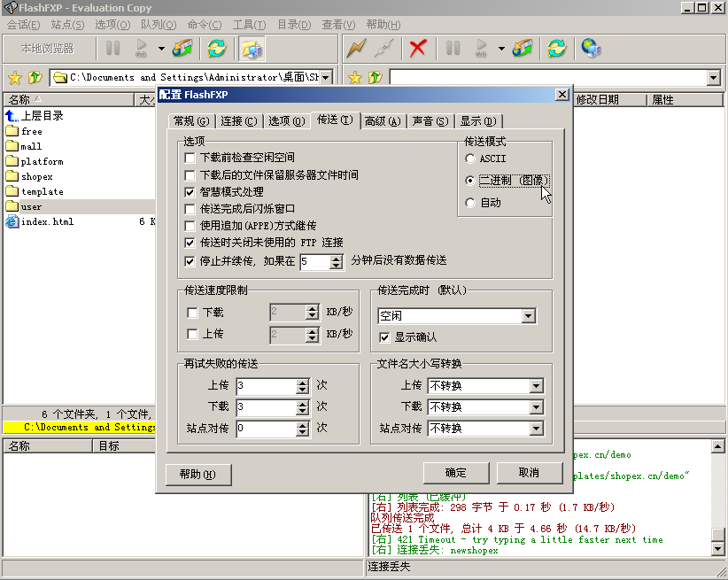Open the 工具(T) menu
Screen dimensions: 728x580
[x=250, y=25]
